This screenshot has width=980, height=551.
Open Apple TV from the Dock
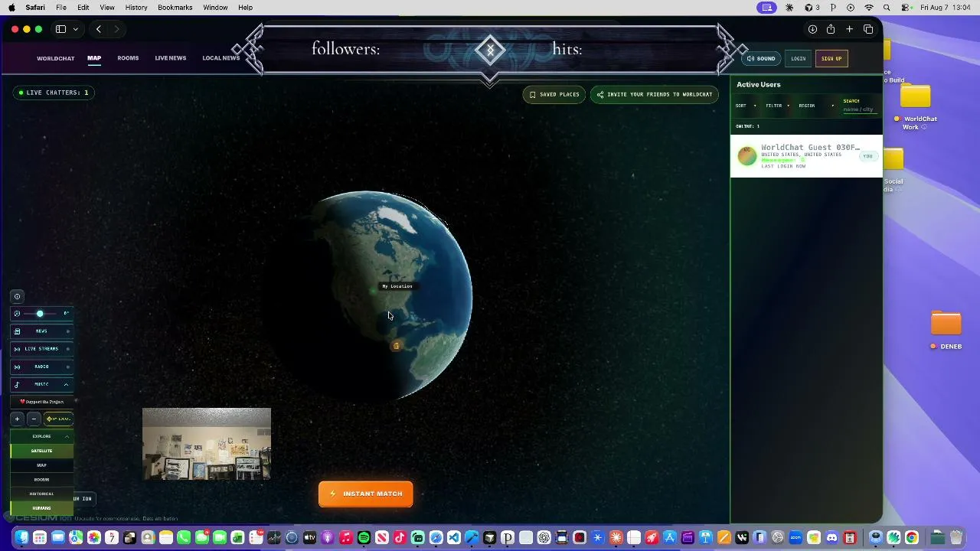click(310, 538)
